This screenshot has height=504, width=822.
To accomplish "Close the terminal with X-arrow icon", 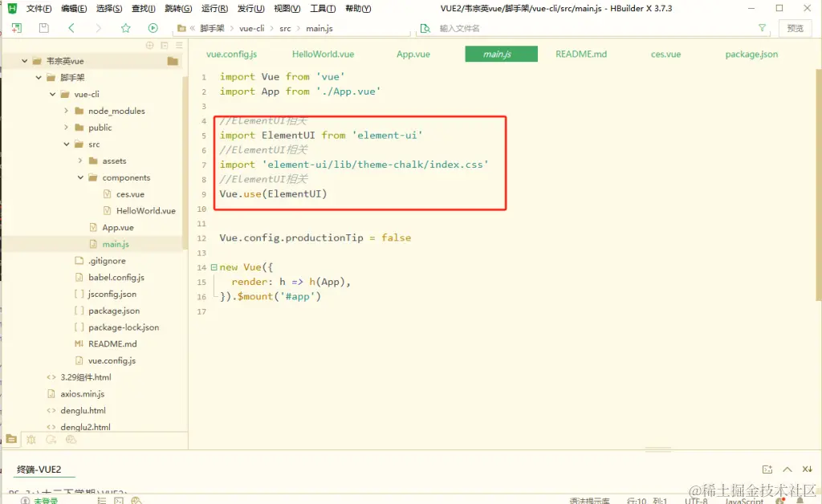I will pos(808,469).
